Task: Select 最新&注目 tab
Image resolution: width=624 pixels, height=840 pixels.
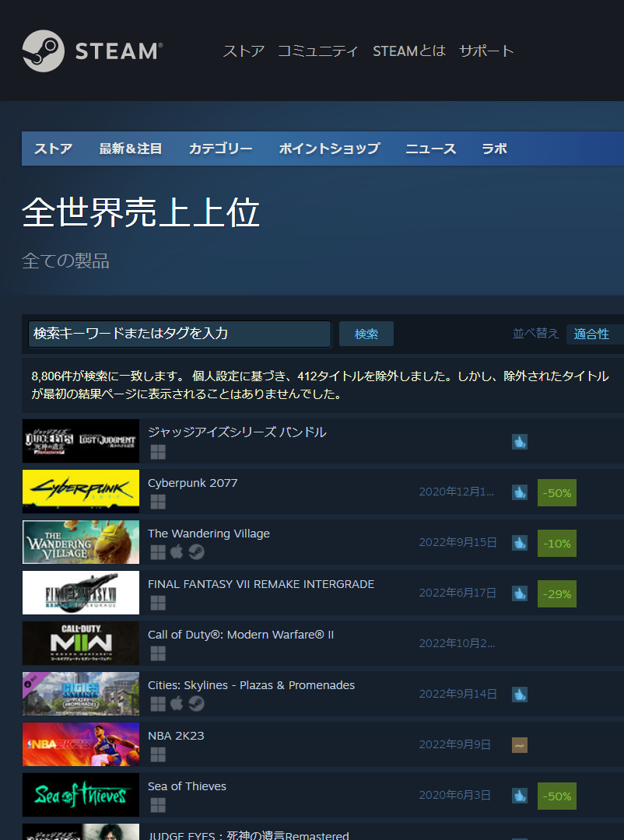Action: pyautogui.click(x=130, y=149)
